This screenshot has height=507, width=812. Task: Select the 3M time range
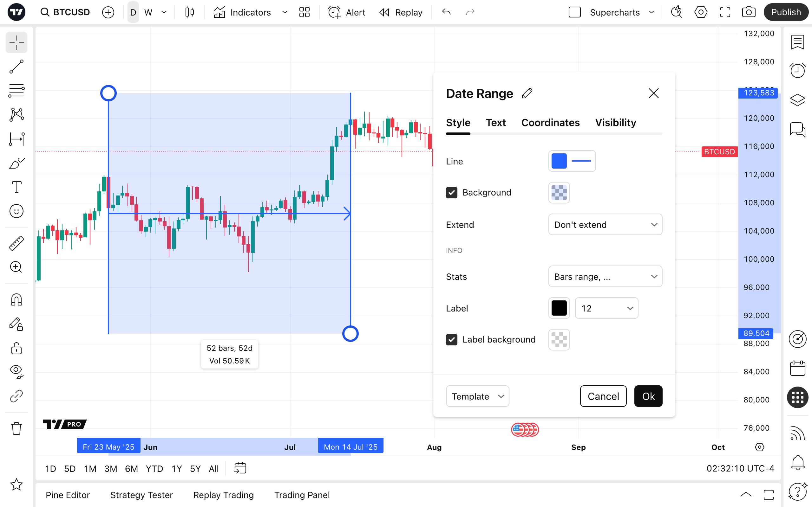(x=110, y=468)
